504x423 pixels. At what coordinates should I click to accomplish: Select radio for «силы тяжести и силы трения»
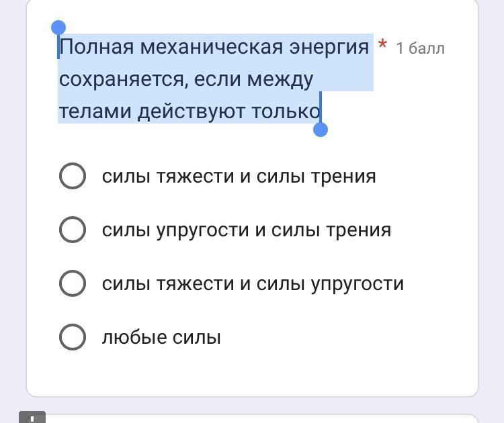[x=73, y=176]
